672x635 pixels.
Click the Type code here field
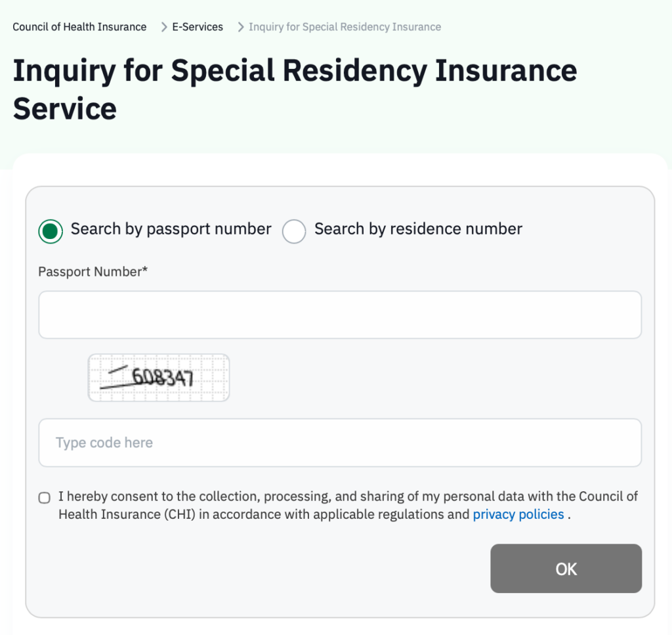click(x=339, y=443)
